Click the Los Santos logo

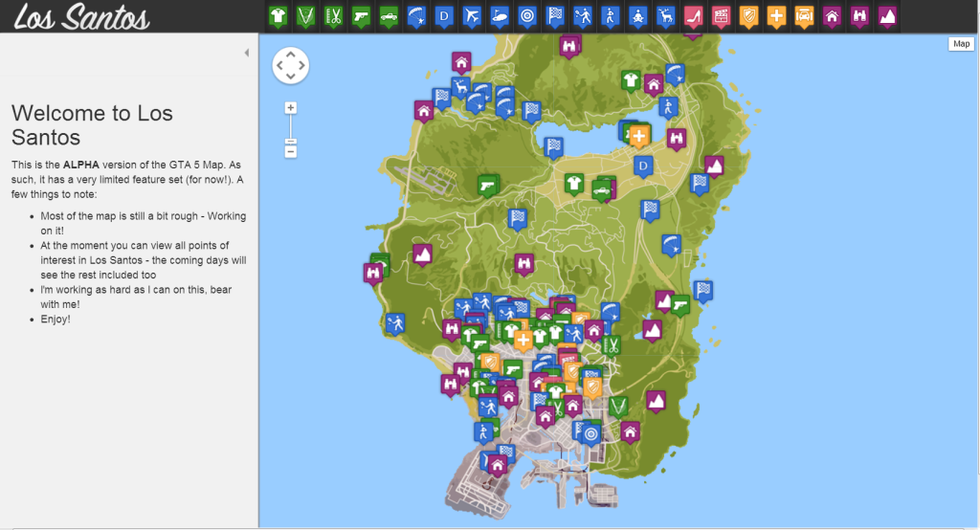pyautogui.click(x=81, y=16)
